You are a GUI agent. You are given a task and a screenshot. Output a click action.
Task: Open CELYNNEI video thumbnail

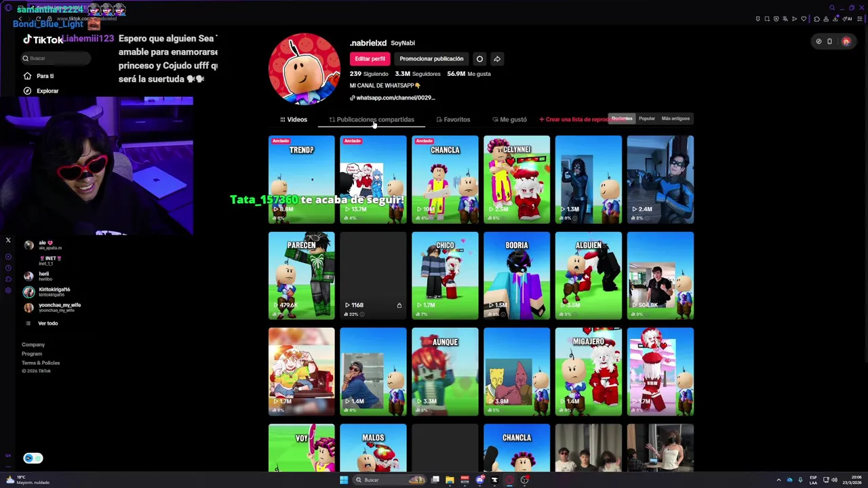517,180
